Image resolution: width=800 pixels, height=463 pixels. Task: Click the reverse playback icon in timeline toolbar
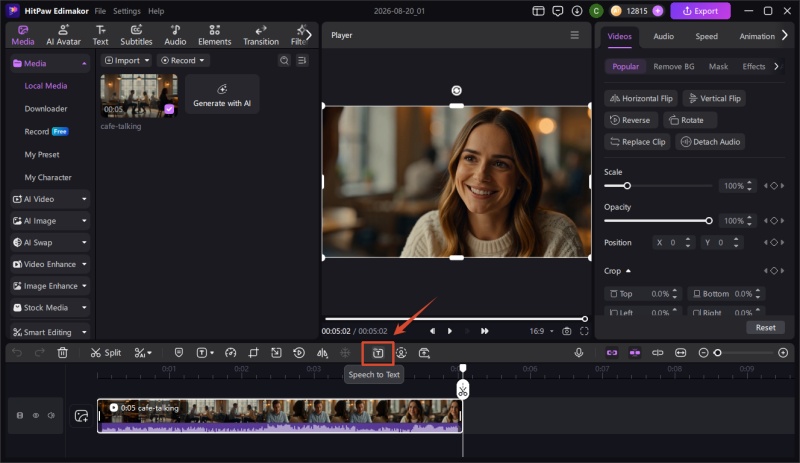(x=299, y=353)
